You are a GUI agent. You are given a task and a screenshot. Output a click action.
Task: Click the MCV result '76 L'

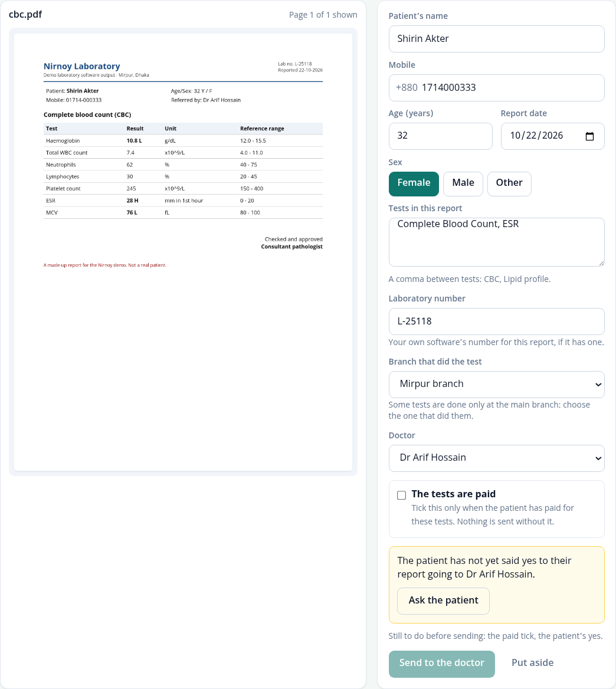click(132, 212)
